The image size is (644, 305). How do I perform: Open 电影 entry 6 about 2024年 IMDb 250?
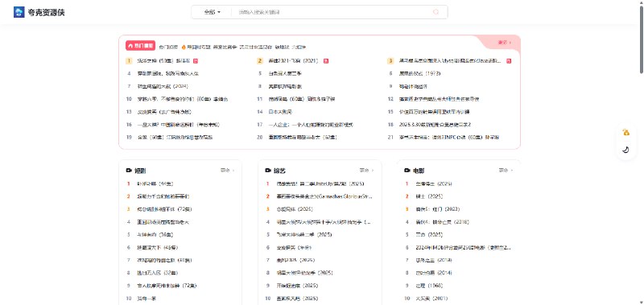pyautogui.click(x=464, y=248)
